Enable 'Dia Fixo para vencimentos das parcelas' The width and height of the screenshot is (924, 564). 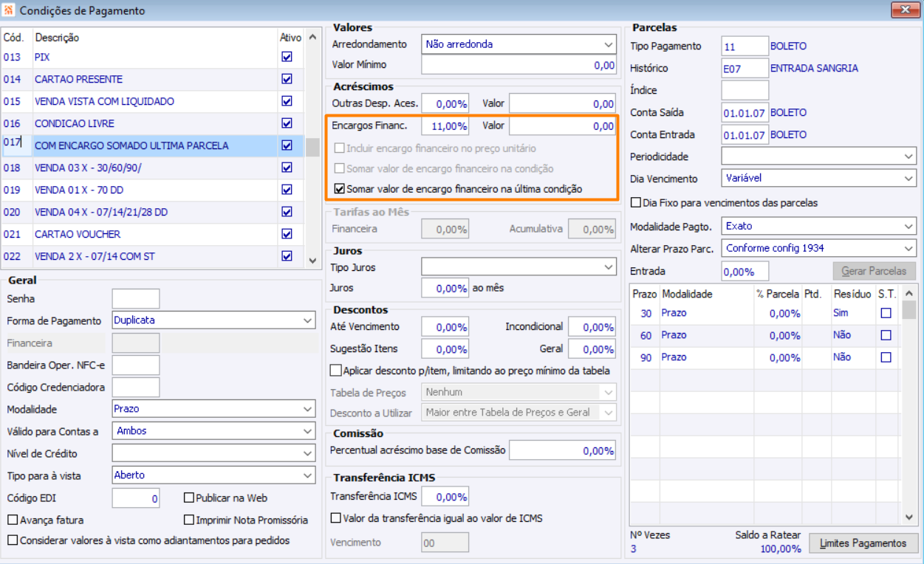(x=636, y=203)
